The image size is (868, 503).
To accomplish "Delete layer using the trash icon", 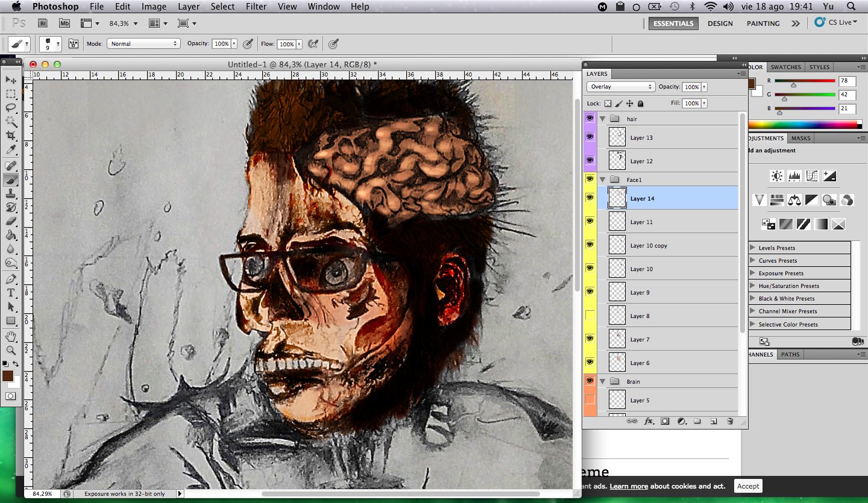I will pyautogui.click(x=730, y=422).
